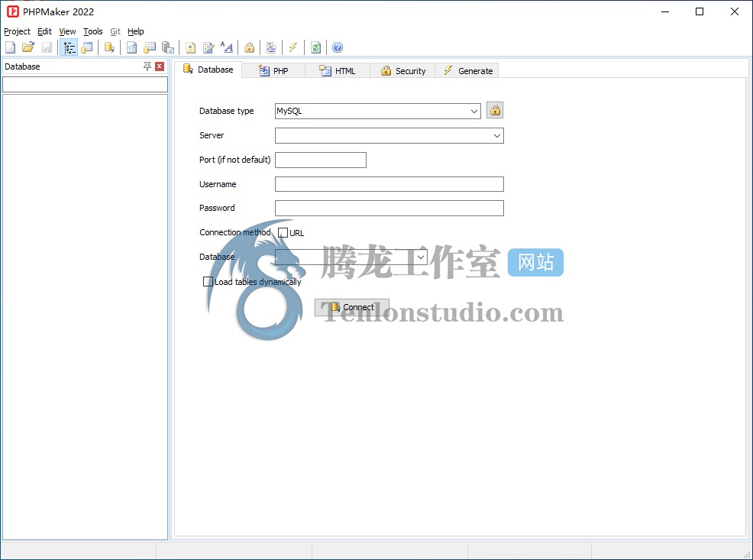Click the PHP code page toolbar icon
This screenshot has height=560, width=753.
(131, 47)
